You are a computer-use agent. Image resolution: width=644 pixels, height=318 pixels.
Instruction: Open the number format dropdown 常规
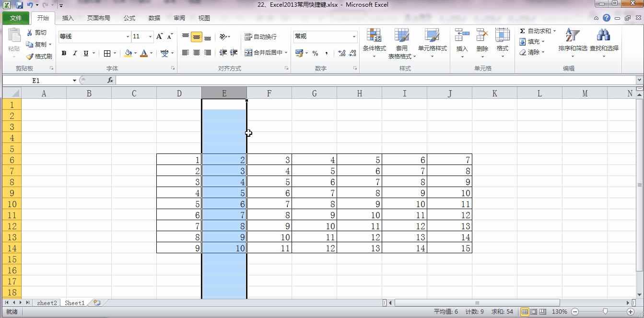click(x=354, y=37)
